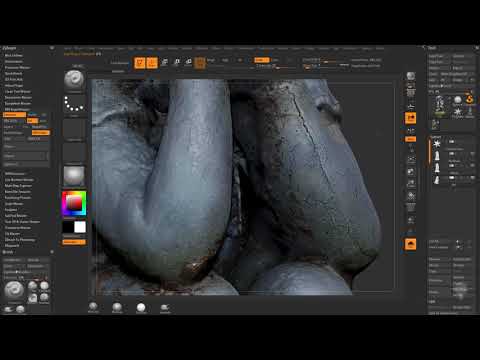Open the material sphere picker
Screen dimensions: 480x360
[74, 176]
